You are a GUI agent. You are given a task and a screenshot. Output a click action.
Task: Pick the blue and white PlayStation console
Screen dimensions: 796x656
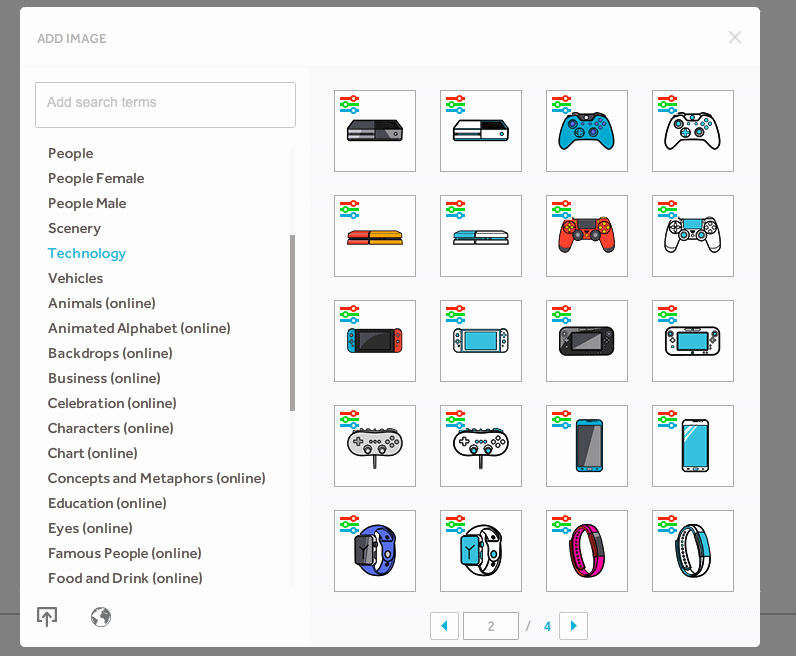(x=481, y=236)
